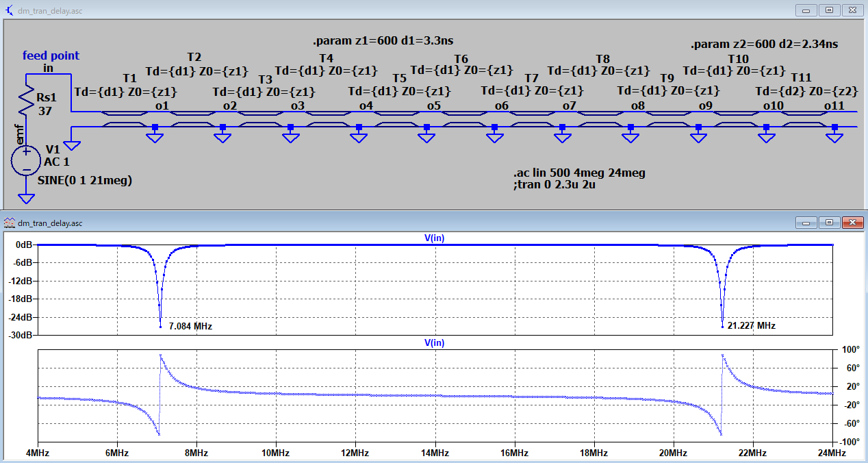The height and width of the screenshot is (463, 868).
Task: Click the ground symbol below node o11
Action: point(834,138)
